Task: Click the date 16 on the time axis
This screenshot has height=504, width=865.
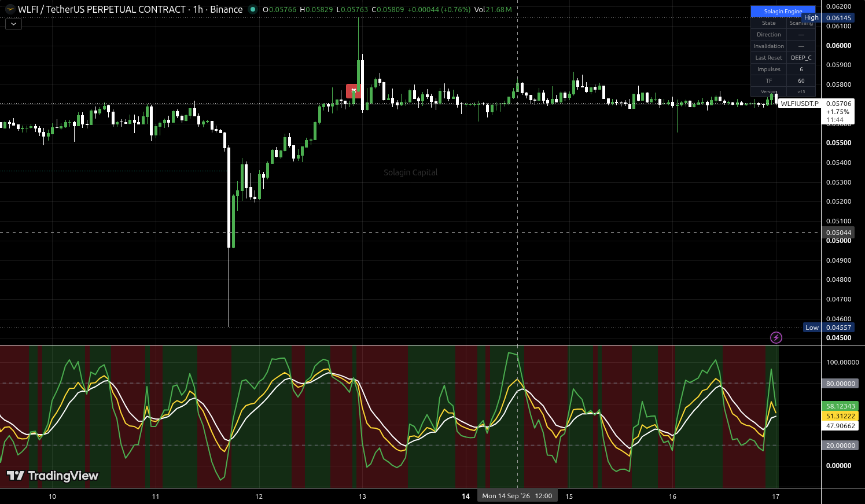Action: [x=672, y=496]
